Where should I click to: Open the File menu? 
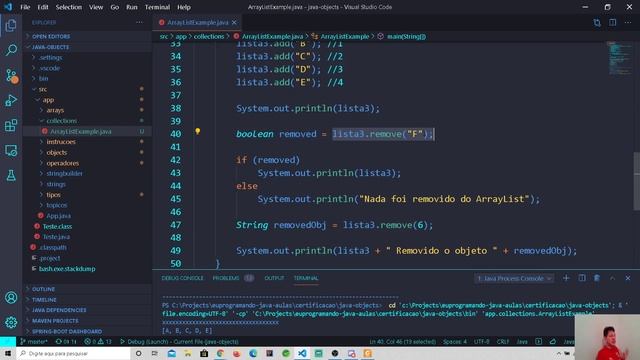[x=25, y=7]
